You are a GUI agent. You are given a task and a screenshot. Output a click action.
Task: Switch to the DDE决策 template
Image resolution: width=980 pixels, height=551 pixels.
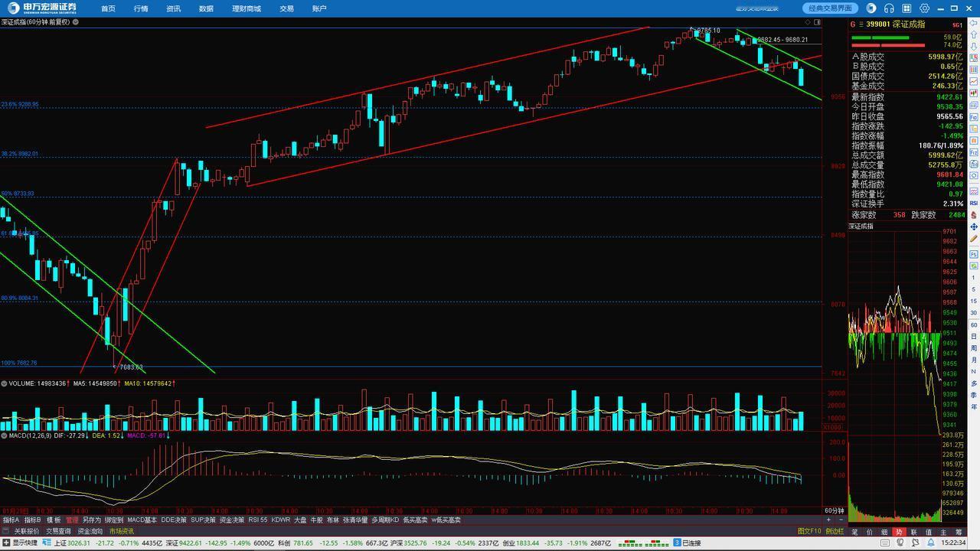click(x=174, y=520)
